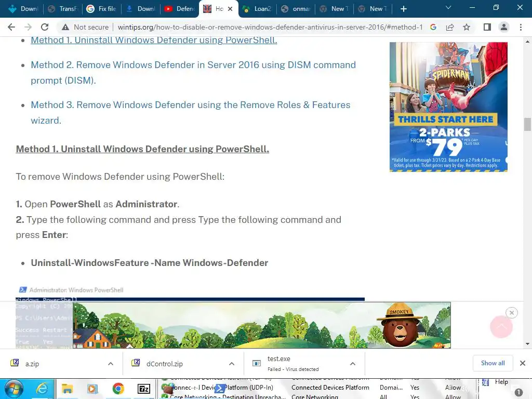Click the Spider-Man theme park ad
The height and width of the screenshot is (399, 532).
point(448,107)
